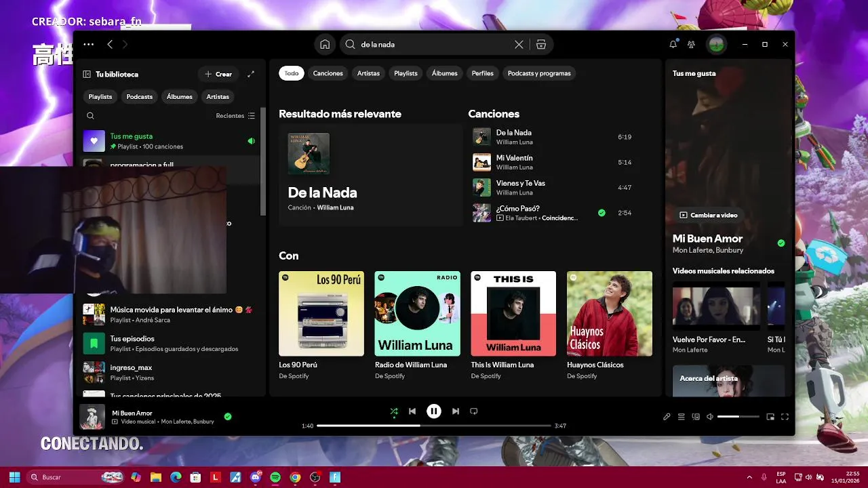Open Windows Start menu
This screenshot has width=868, height=488.
[x=14, y=477]
